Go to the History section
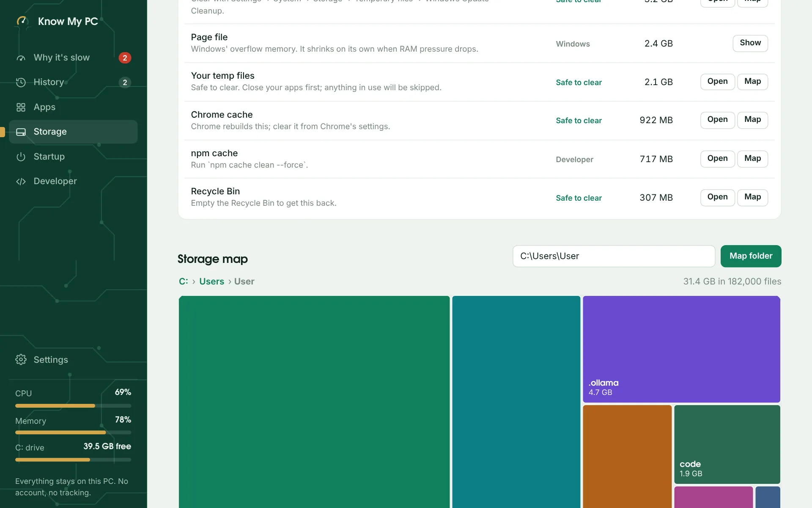The height and width of the screenshot is (508, 812). click(x=73, y=82)
